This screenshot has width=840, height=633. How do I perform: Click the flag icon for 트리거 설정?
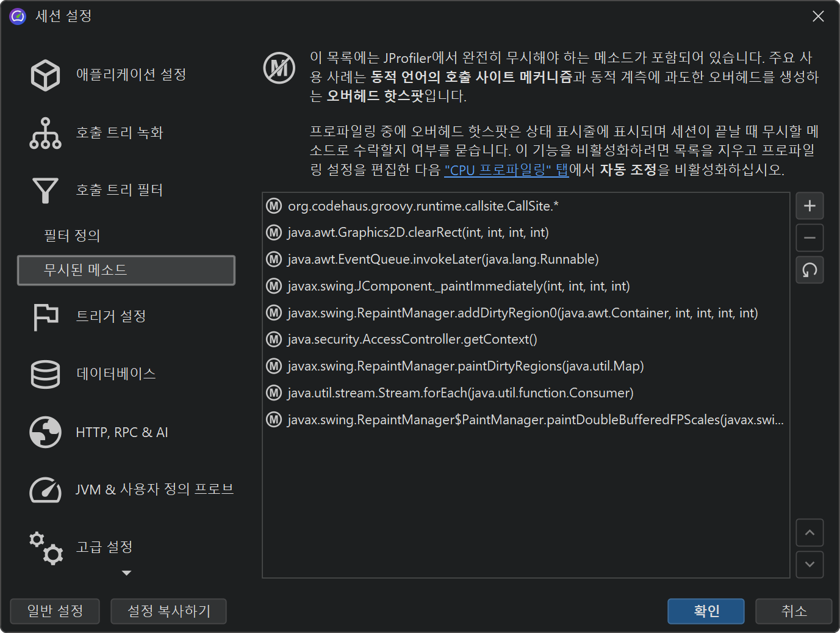click(46, 317)
